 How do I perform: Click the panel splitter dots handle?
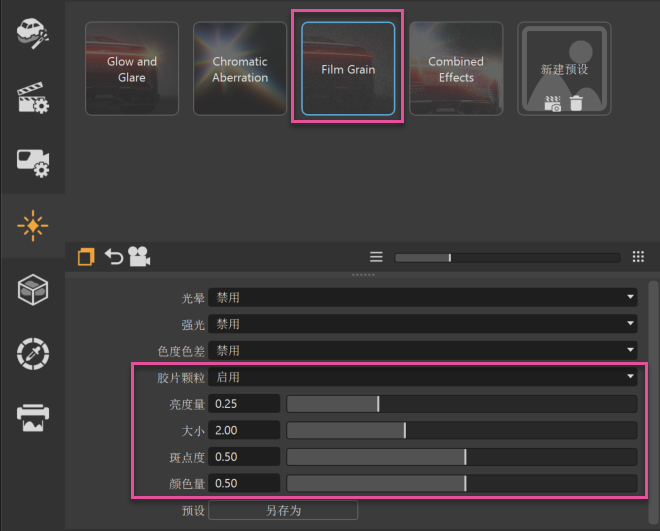coord(363,275)
